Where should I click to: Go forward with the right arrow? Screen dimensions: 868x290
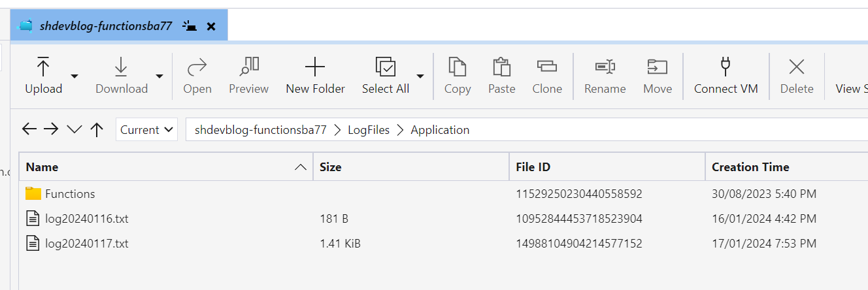51,129
